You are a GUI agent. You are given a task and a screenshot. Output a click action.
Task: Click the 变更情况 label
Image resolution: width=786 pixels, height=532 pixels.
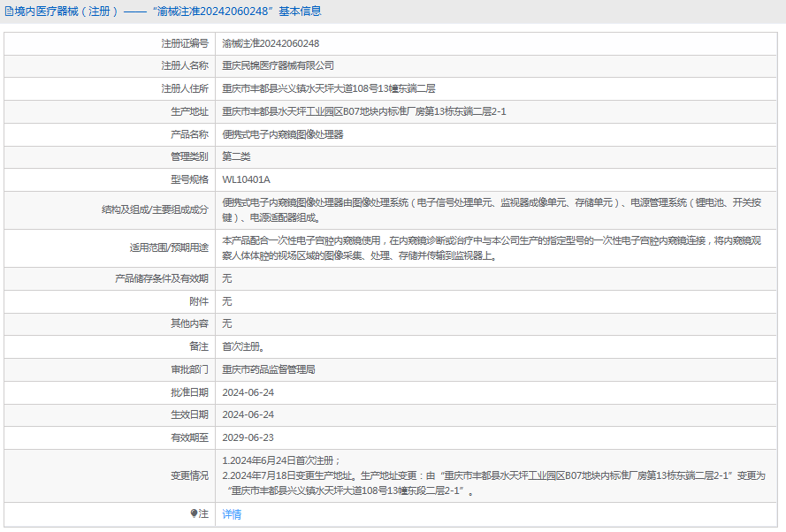coord(189,475)
